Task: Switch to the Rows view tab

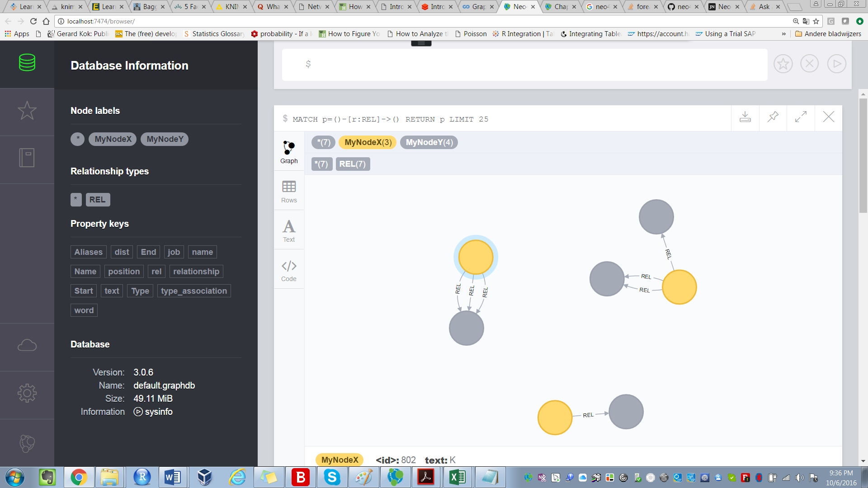Action: (x=288, y=191)
